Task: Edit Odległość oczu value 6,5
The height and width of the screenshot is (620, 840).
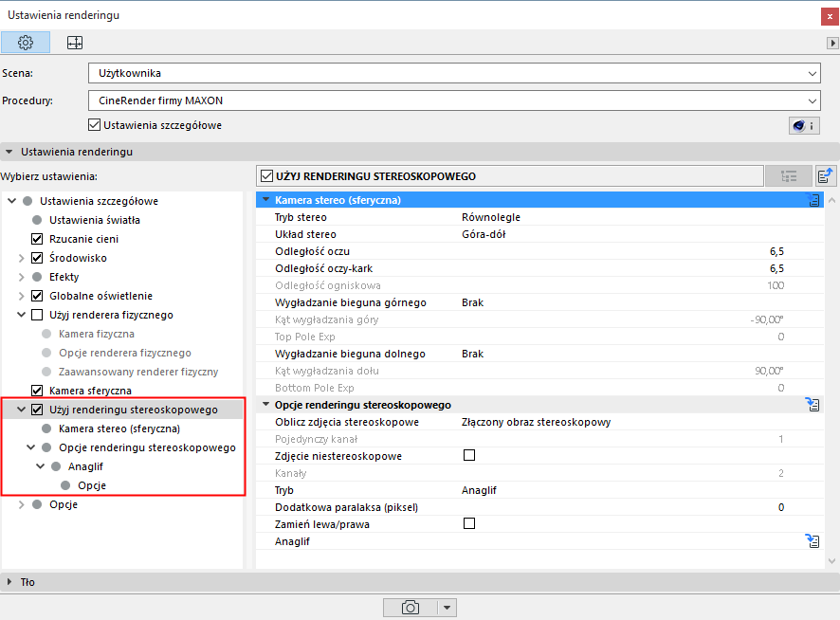Action: 776,251
